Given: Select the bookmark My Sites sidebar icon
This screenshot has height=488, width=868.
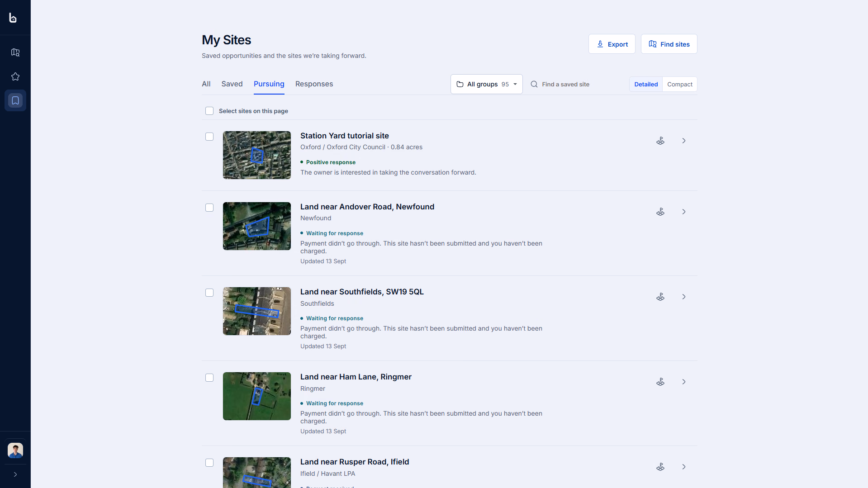Looking at the screenshot, I should tap(15, 100).
